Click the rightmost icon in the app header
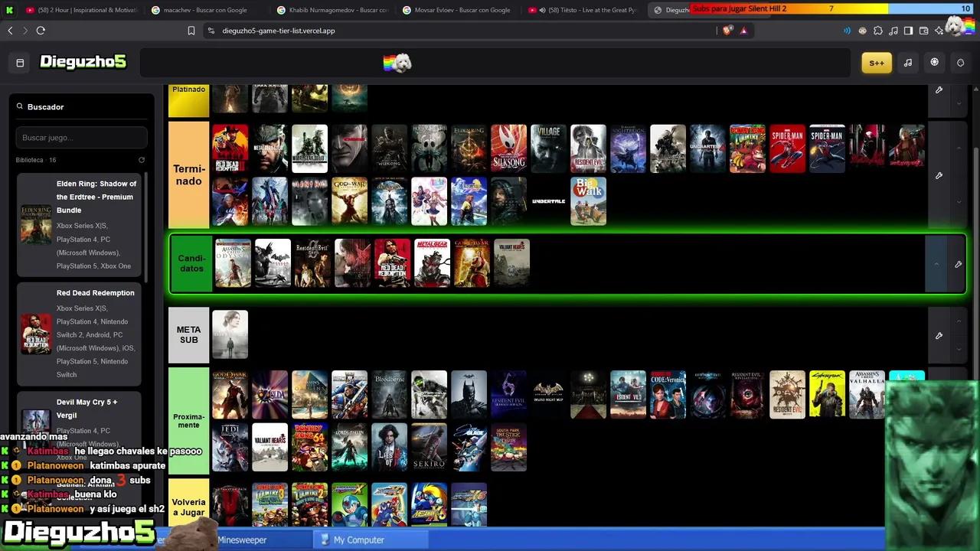 [960, 63]
